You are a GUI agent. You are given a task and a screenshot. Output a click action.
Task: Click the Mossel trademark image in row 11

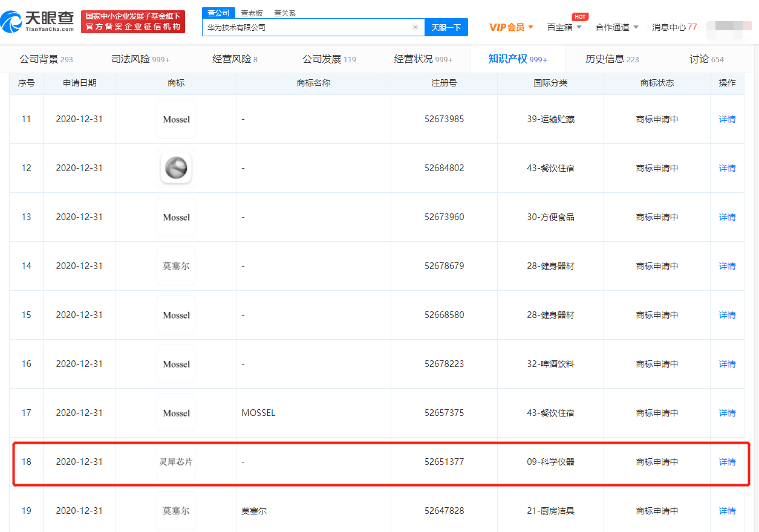click(176, 119)
